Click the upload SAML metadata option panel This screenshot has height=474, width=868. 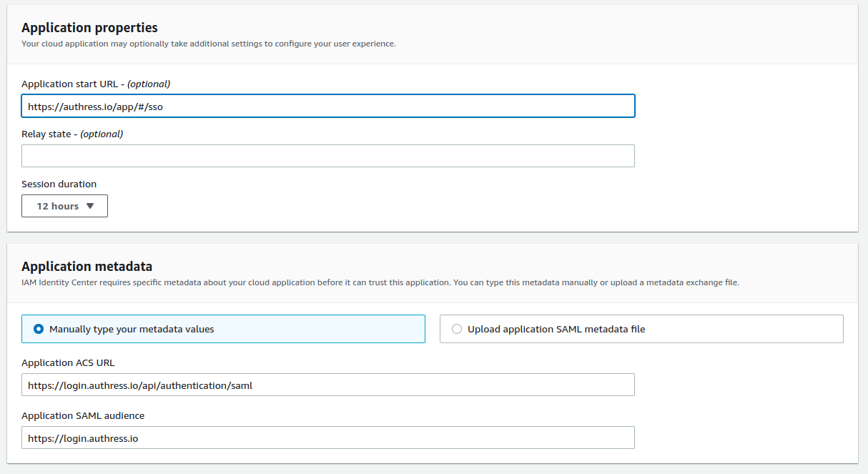click(641, 328)
